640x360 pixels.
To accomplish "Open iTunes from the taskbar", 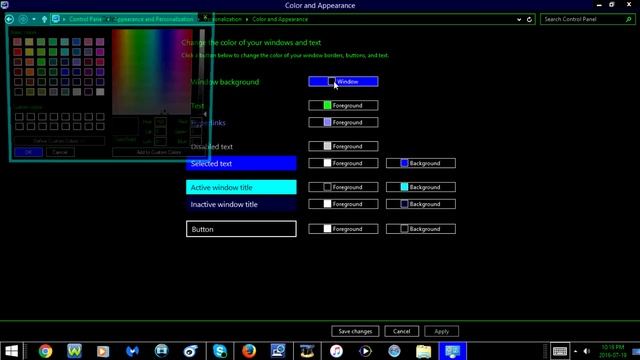I will (336, 351).
